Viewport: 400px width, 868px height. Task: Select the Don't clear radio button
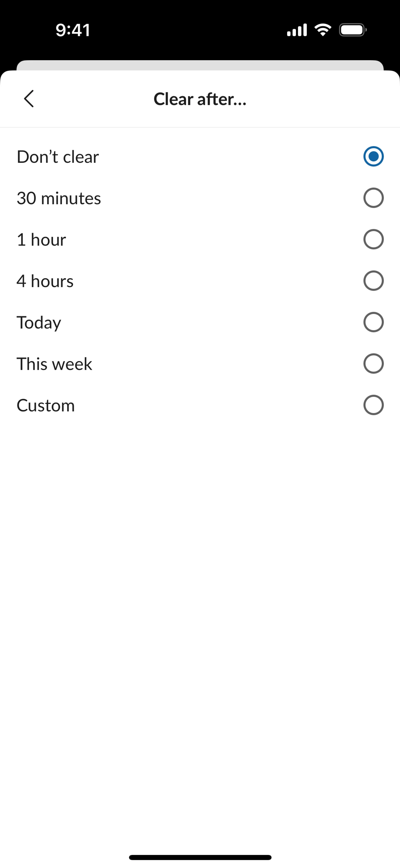[373, 156]
